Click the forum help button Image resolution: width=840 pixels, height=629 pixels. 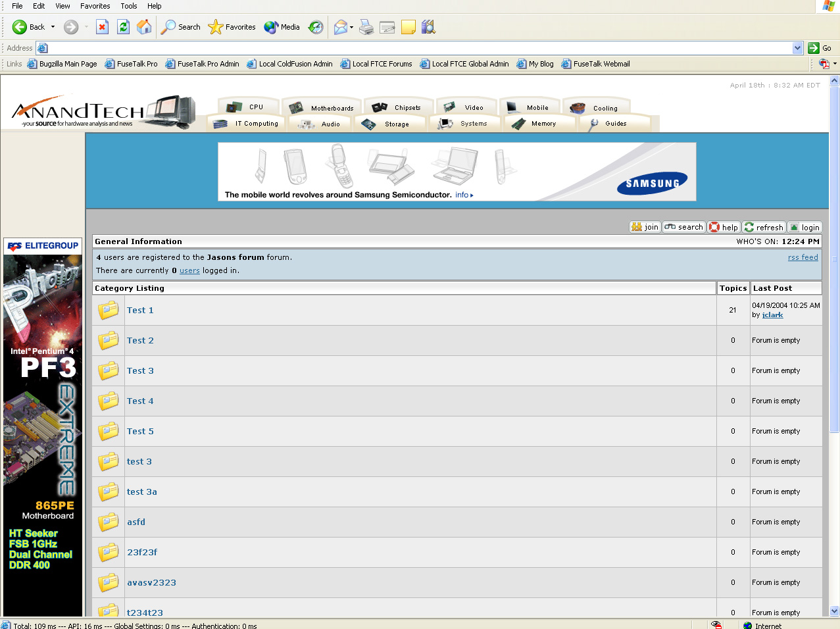(724, 227)
